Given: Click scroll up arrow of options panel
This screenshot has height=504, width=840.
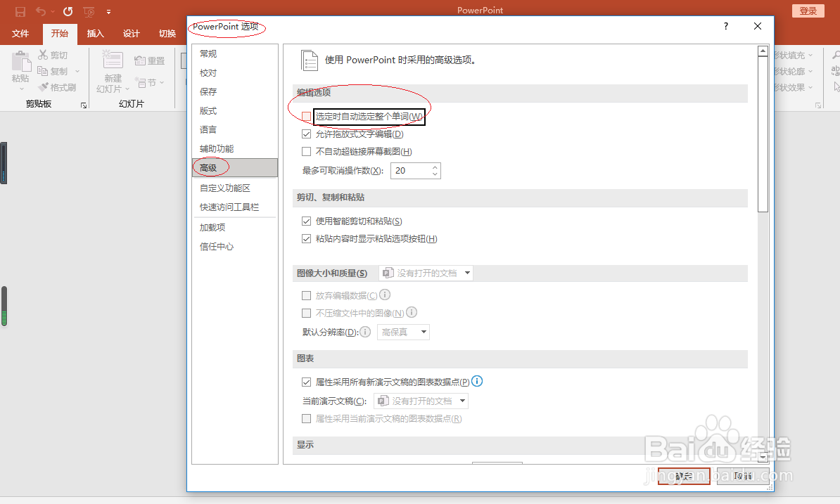Looking at the screenshot, I should (763, 51).
